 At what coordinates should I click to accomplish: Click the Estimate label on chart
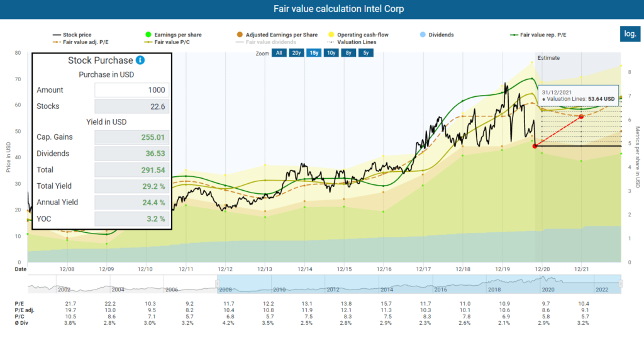(548, 58)
